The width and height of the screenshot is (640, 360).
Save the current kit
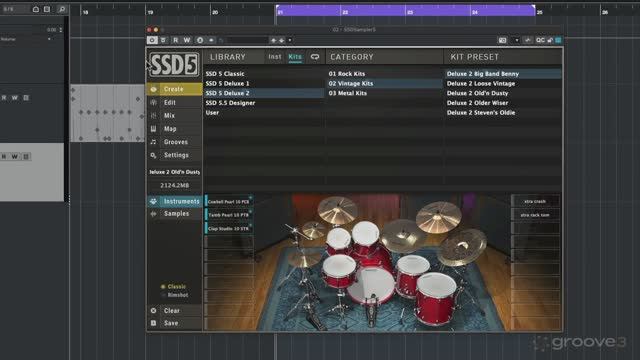point(175,323)
